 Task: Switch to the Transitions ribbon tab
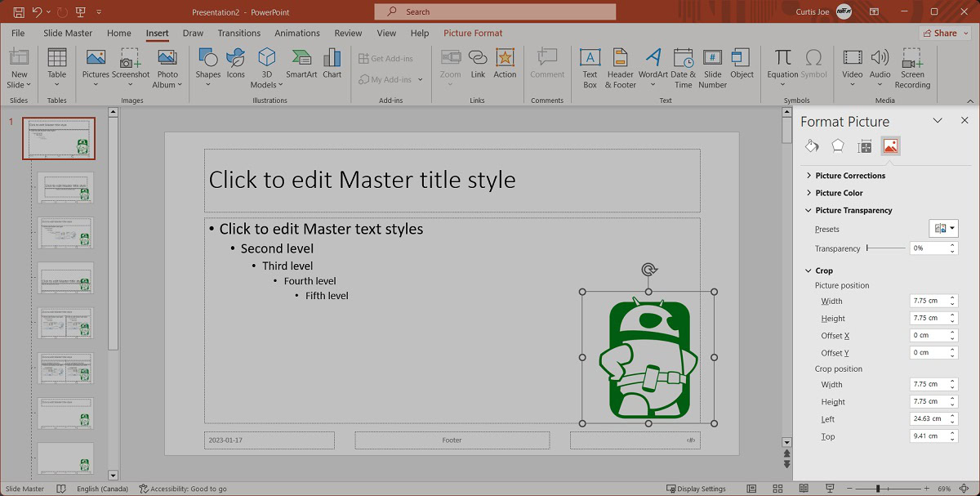[238, 34]
